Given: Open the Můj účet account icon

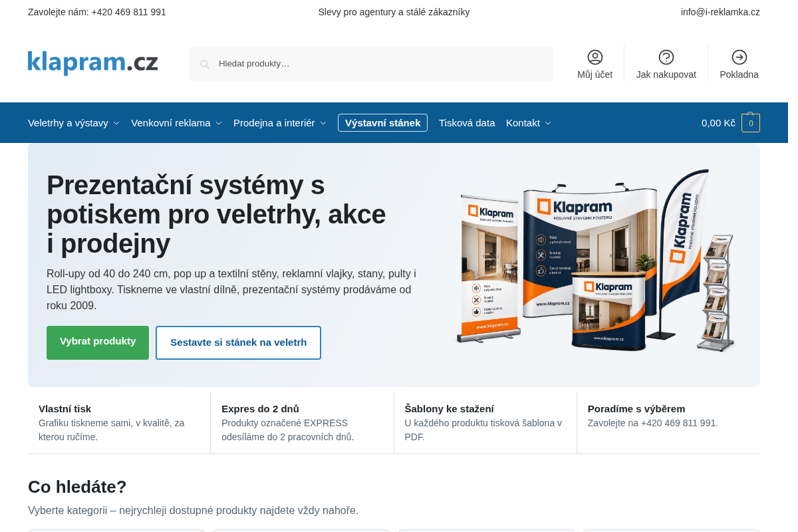Looking at the screenshot, I should 595,57.
